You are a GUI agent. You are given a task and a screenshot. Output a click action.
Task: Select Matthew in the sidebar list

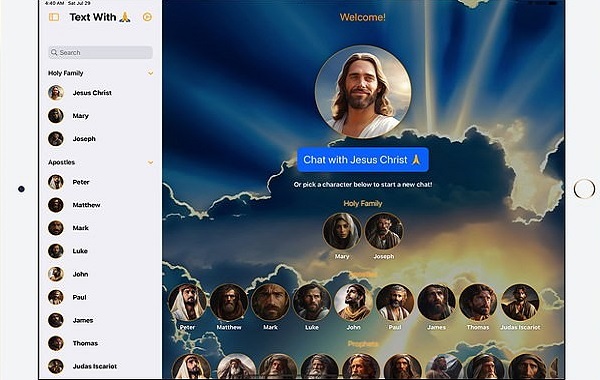pos(100,205)
